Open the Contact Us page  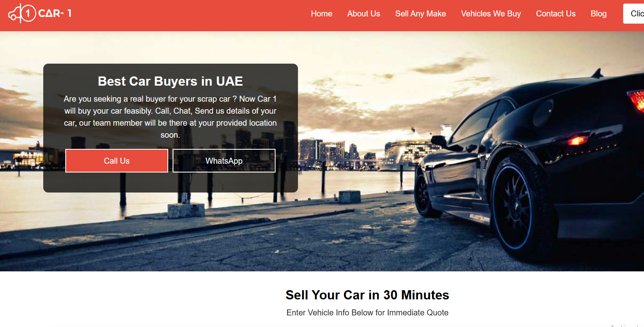tap(556, 14)
